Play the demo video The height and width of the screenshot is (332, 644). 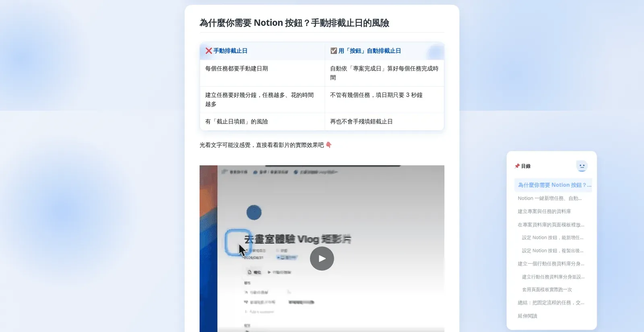(x=322, y=258)
